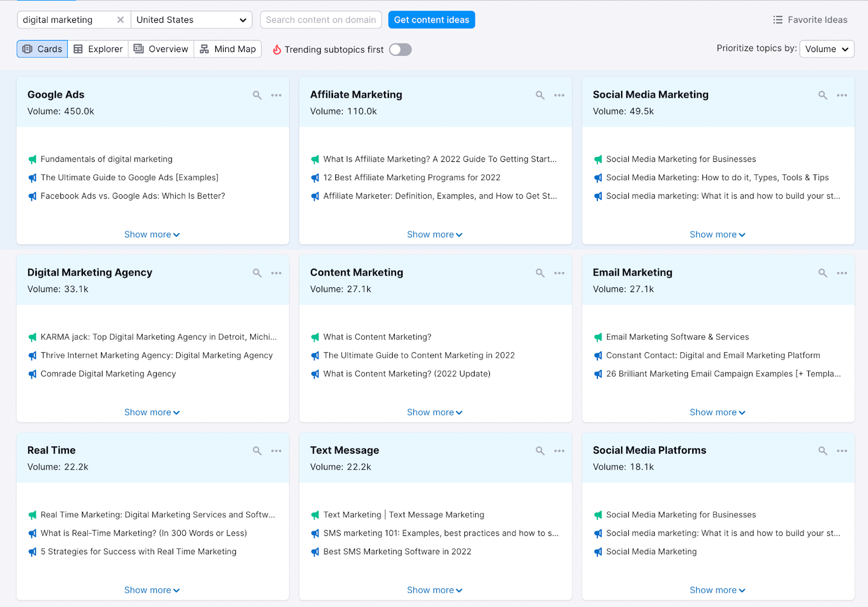This screenshot has height=607, width=868.
Task: Open the Prioritize topics by Volume dropdown
Action: click(x=826, y=49)
